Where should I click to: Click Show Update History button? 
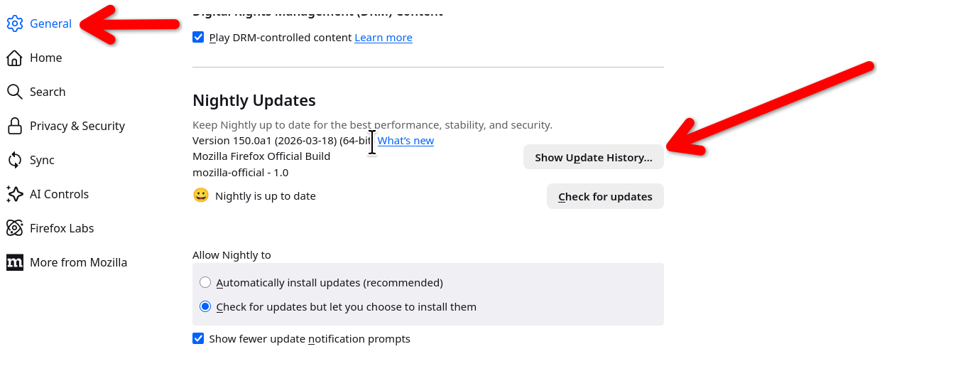(593, 157)
